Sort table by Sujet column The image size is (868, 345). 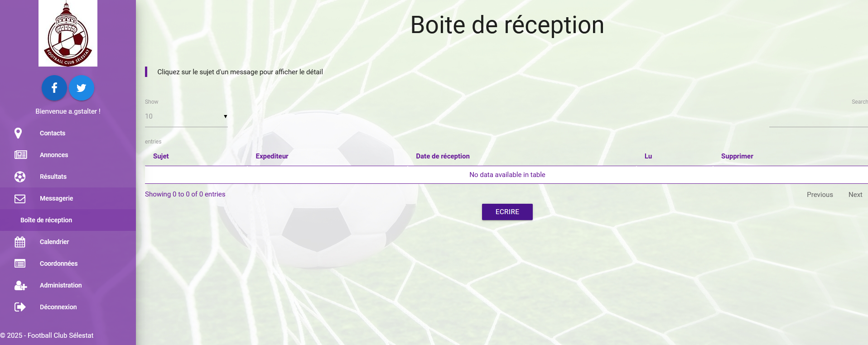click(161, 156)
